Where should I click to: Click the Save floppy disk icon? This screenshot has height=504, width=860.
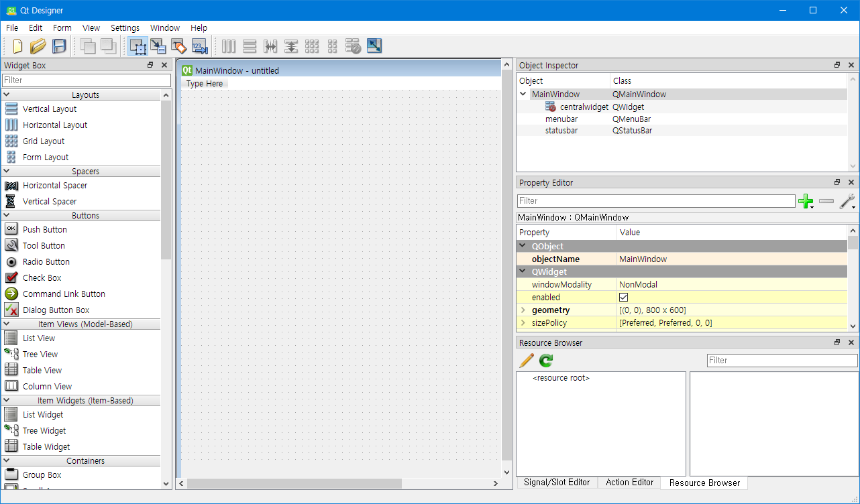(x=59, y=46)
